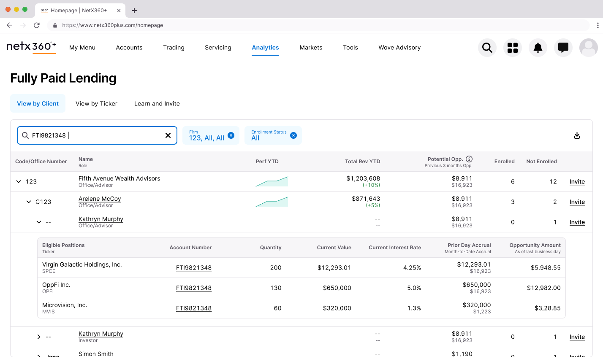Show Potential Opp. info tooltip icon
603x364 pixels.
click(x=469, y=159)
